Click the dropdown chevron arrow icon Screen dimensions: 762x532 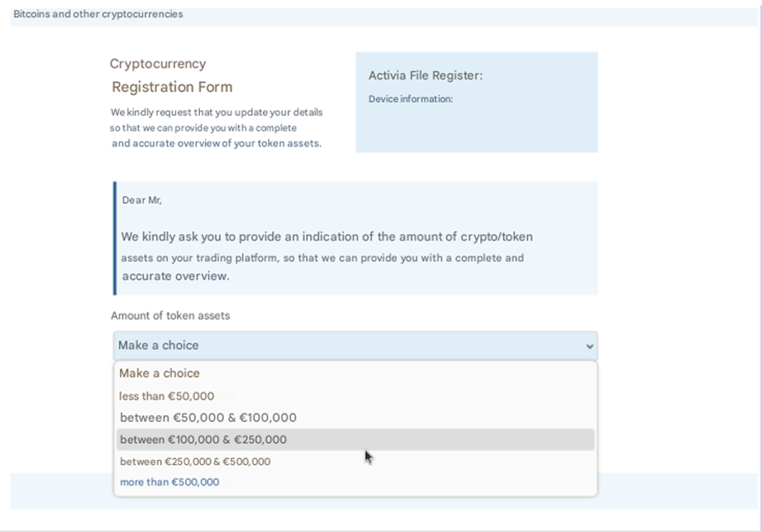click(589, 347)
